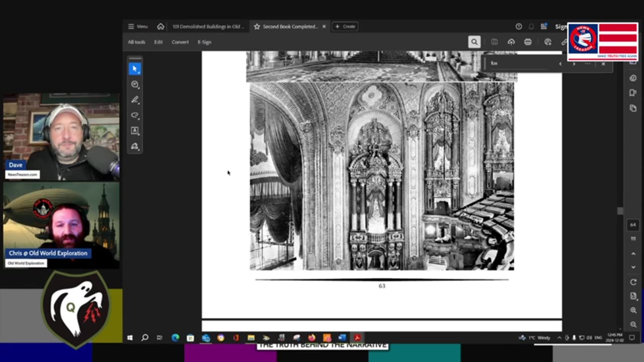Pick the zoom tool in quick toolbar
The width and height of the screenshot is (644, 362).
(x=134, y=84)
